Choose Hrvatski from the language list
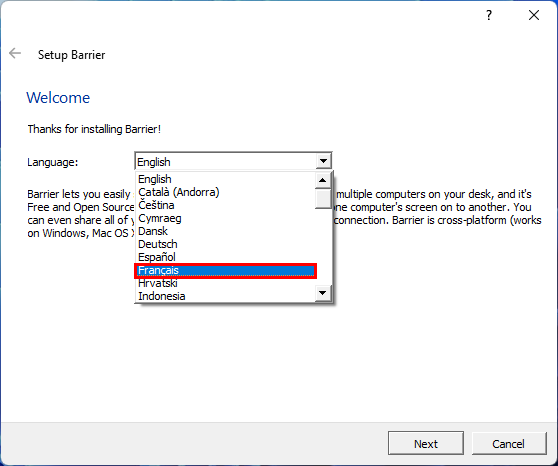Image resolution: width=558 pixels, height=466 pixels. [x=225, y=283]
